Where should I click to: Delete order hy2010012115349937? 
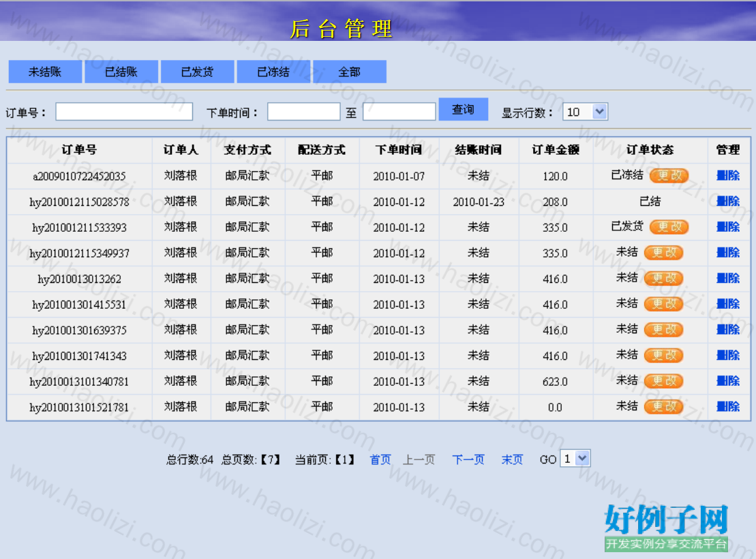(728, 252)
